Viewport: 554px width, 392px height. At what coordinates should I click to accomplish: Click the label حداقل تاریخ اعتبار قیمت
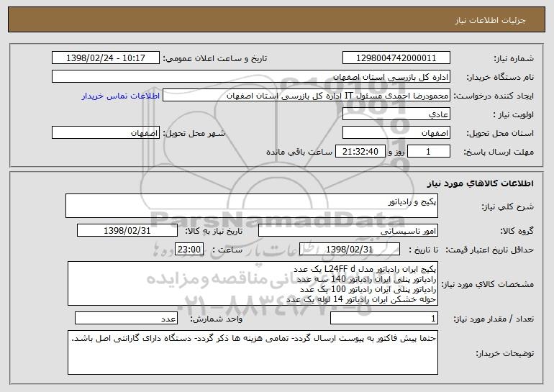[489, 250]
